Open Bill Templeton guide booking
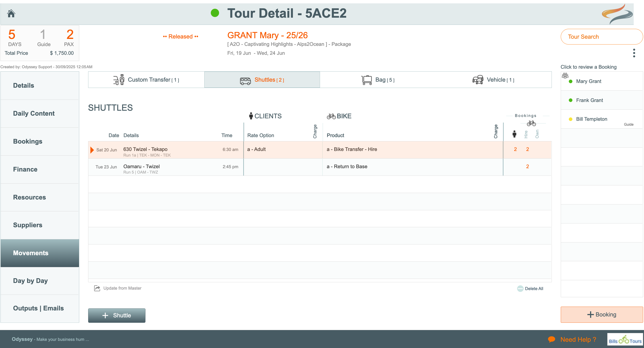Image resolution: width=644 pixels, height=348 pixels. 591,119
